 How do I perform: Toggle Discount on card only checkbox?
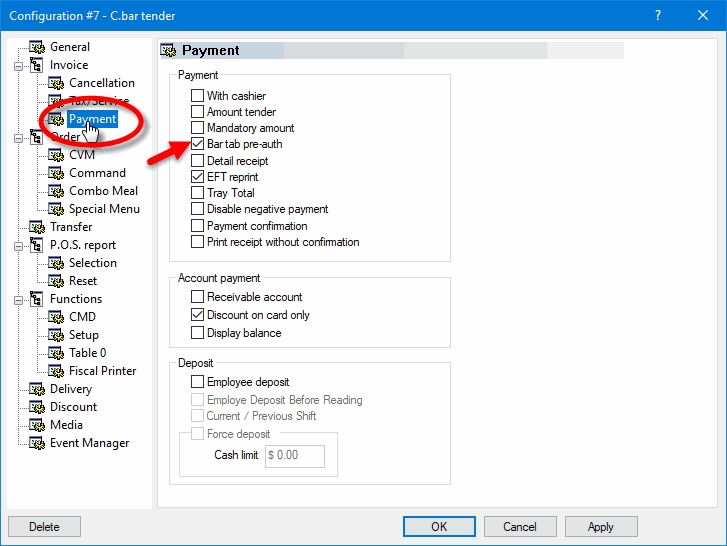(x=198, y=315)
